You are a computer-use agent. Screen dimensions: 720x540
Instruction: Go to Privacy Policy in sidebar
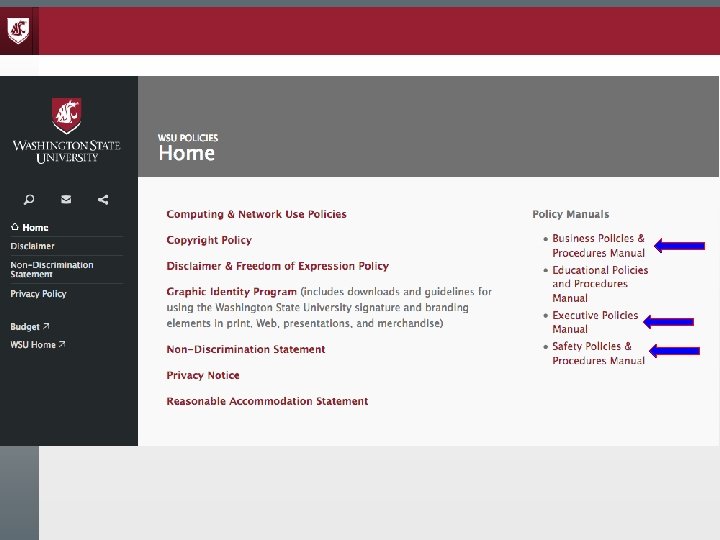(38, 294)
